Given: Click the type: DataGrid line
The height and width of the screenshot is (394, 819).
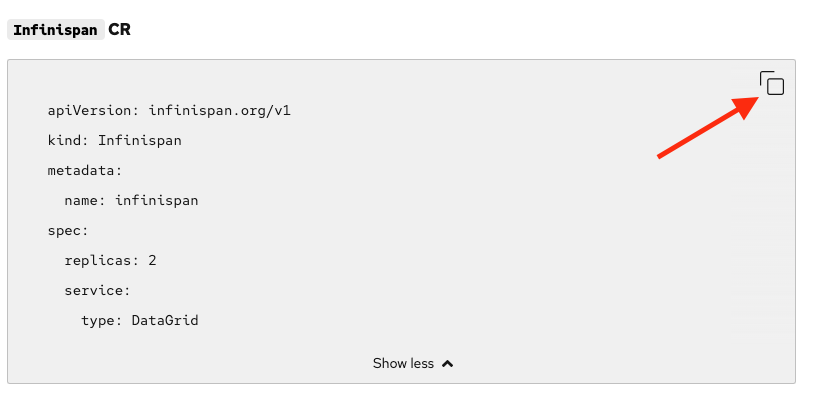Looking at the screenshot, I should [x=139, y=320].
